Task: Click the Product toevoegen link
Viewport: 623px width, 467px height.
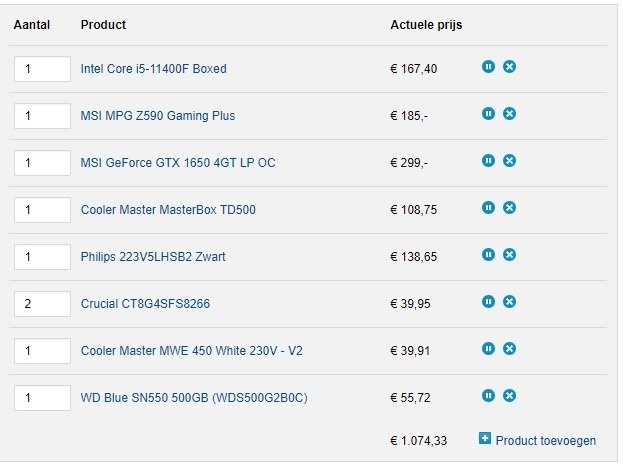Action: point(545,440)
